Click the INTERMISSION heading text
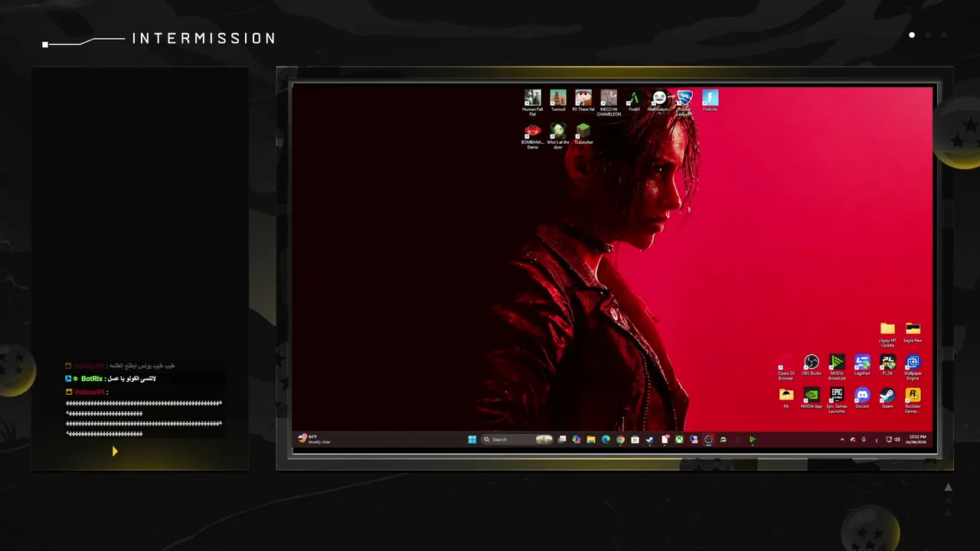This screenshot has height=551, width=980. (204, 38)
